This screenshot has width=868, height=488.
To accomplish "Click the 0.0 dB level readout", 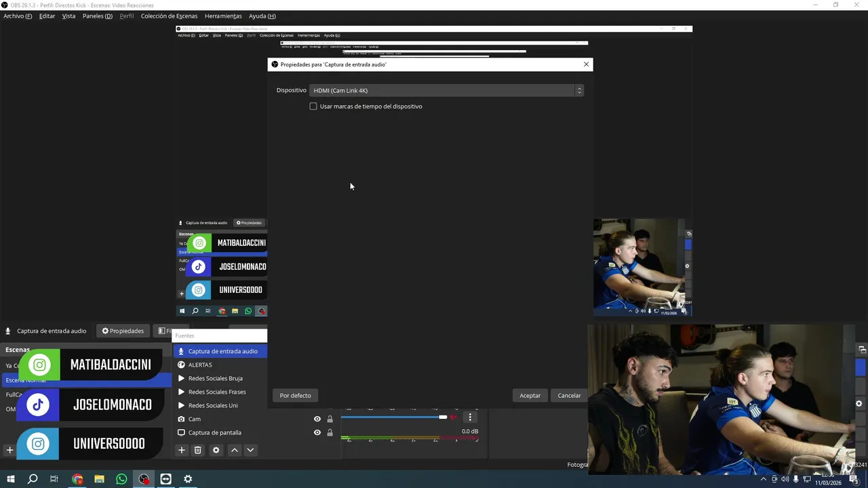I will pos(470,432).
